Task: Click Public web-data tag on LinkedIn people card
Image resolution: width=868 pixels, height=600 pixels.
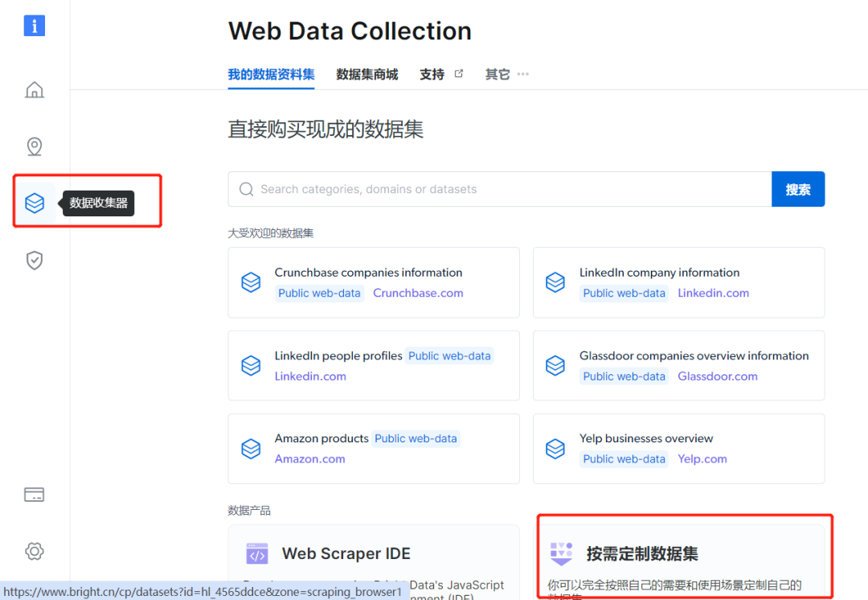Action: click(x=449, y=355)
